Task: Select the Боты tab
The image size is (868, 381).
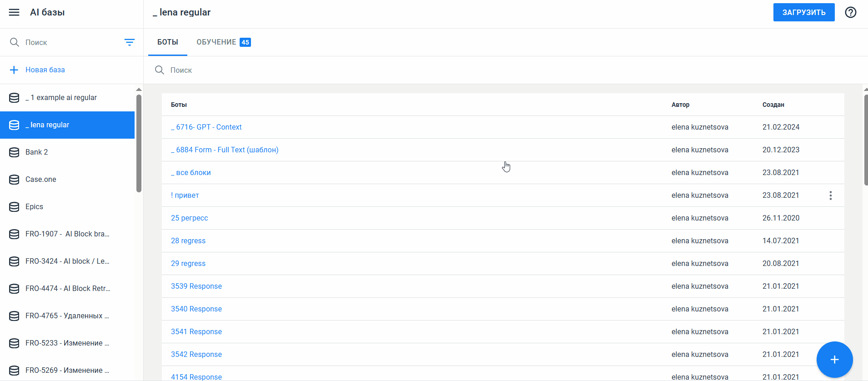Action: click(167, 42)
